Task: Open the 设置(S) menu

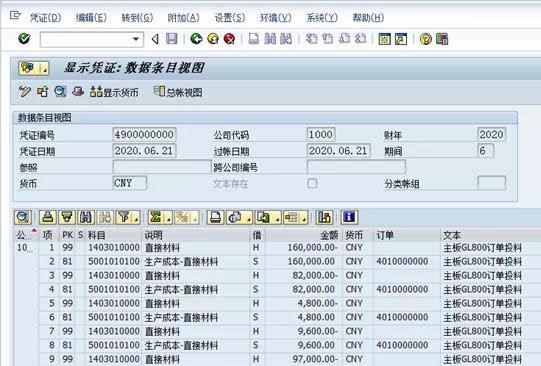Action: [229, 17]
